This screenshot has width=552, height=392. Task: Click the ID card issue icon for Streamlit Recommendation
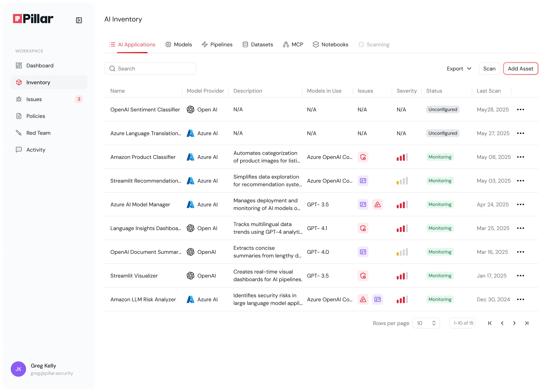[363, 181]
